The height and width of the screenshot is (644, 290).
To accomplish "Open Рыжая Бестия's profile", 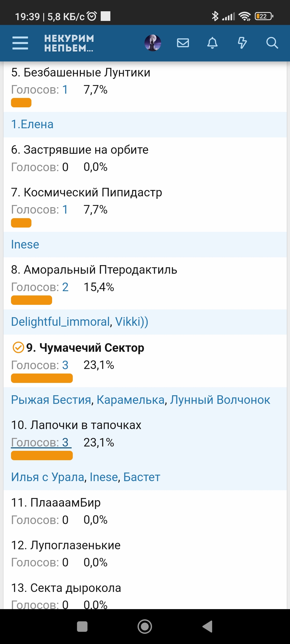I will point(51,400).
